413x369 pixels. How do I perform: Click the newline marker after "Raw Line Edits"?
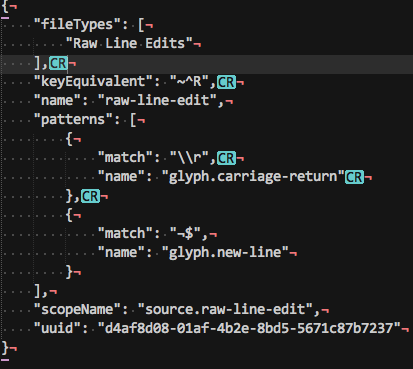click(197, 44)
